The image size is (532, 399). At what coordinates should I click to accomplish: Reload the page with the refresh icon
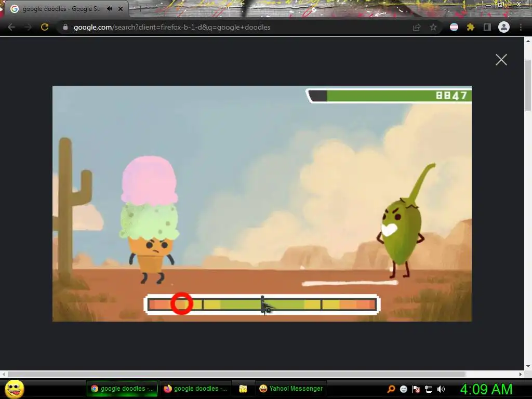(x=45, y=27)
